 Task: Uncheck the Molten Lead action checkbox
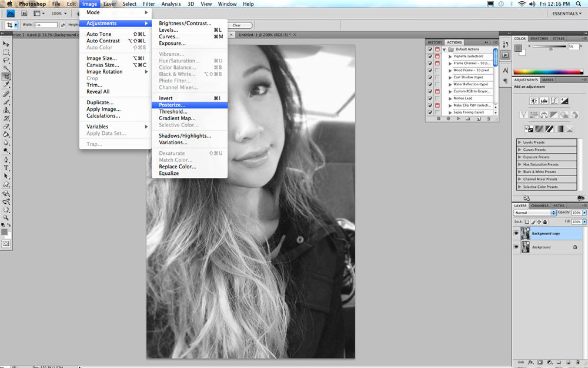point(430,98)
